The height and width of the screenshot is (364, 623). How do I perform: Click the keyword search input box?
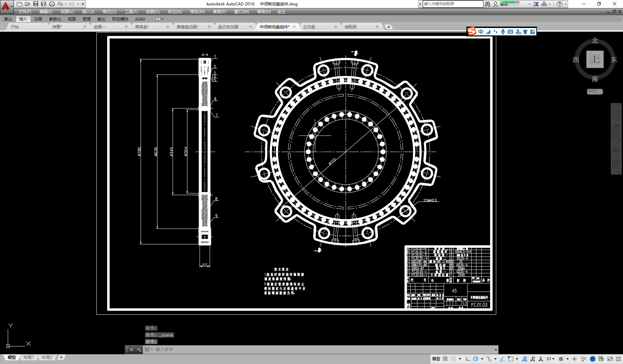click(x=453, y=4)
